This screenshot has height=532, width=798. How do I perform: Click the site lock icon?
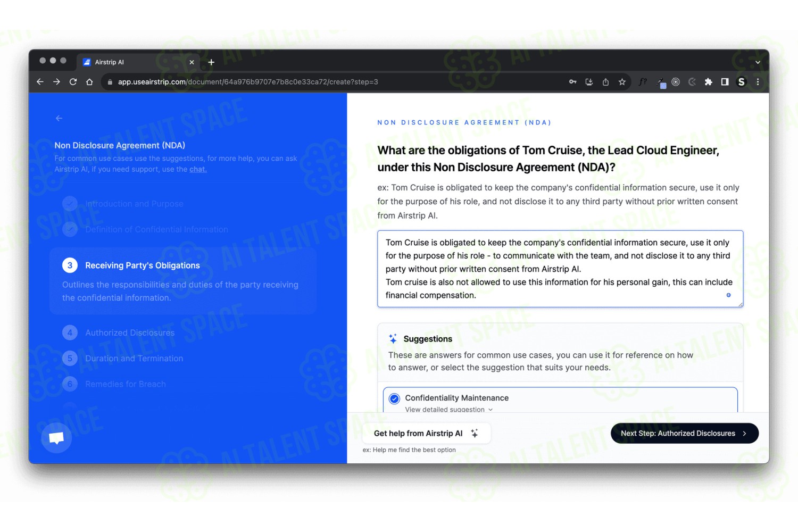coord(110,82)
